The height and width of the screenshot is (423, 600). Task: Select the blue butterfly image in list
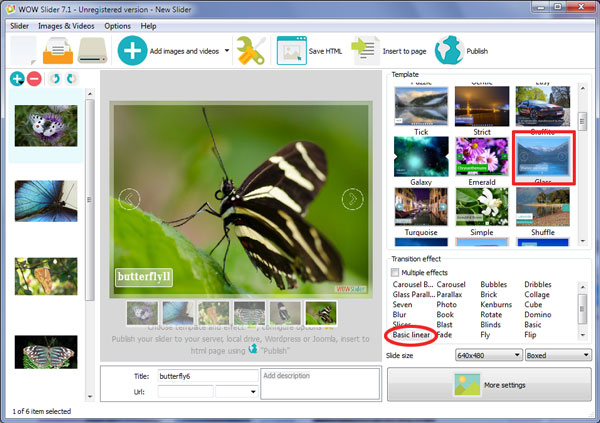46,201
